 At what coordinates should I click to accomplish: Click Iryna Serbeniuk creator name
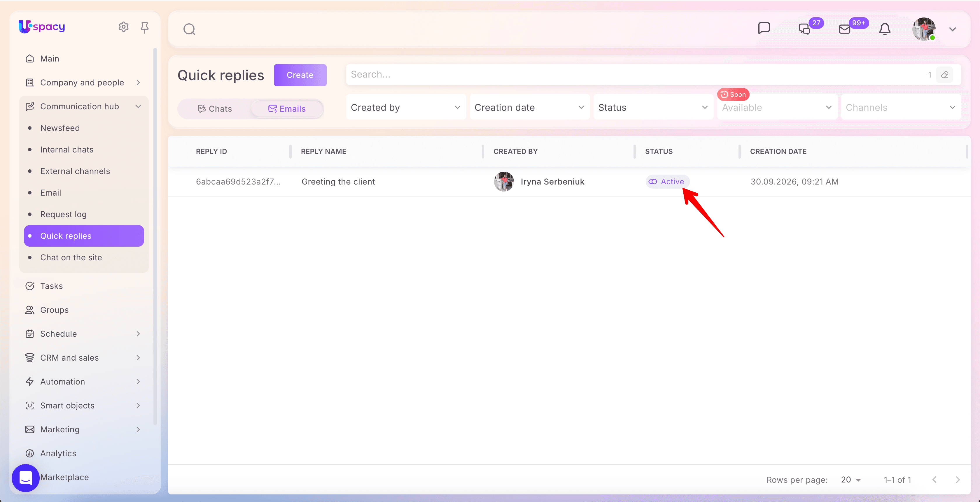pos(552,182)
